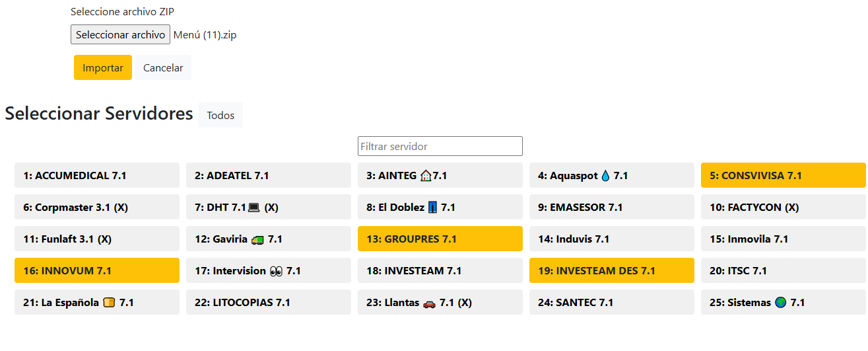Toggle off INNOVUM 7.1 server selection
This screenshot has width=868, height=351.
click(x=96, y=271)
